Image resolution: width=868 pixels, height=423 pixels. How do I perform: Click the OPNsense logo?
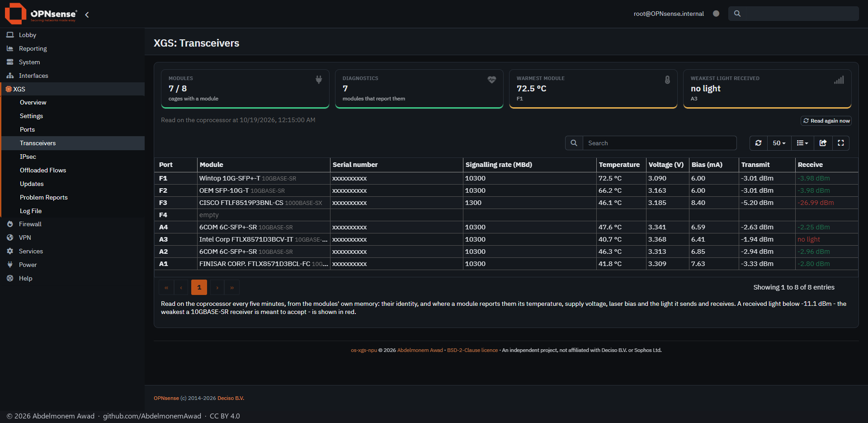tap(41, 14)
